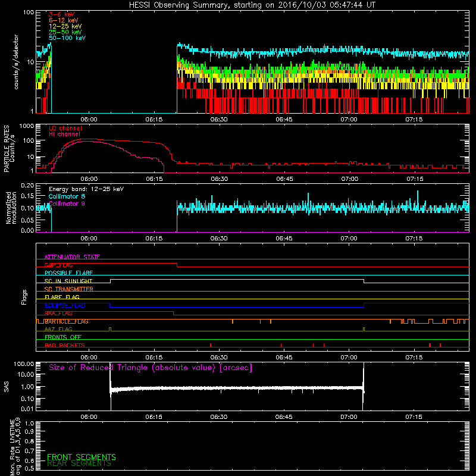The width and height of the screenshot is (476, 476).
Task: Click the 'HI channel' legend label
Action: pyautogui.click(x=64, y=134)
